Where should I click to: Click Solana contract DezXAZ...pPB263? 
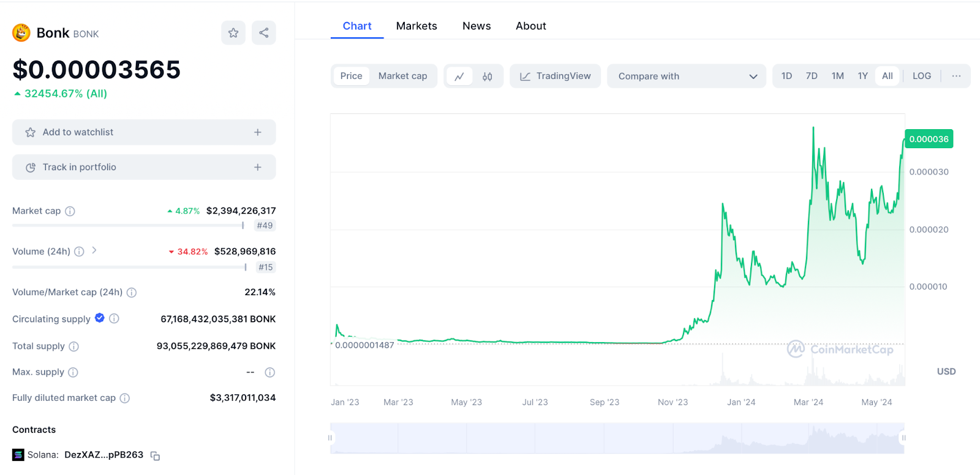tap(104, 455)
